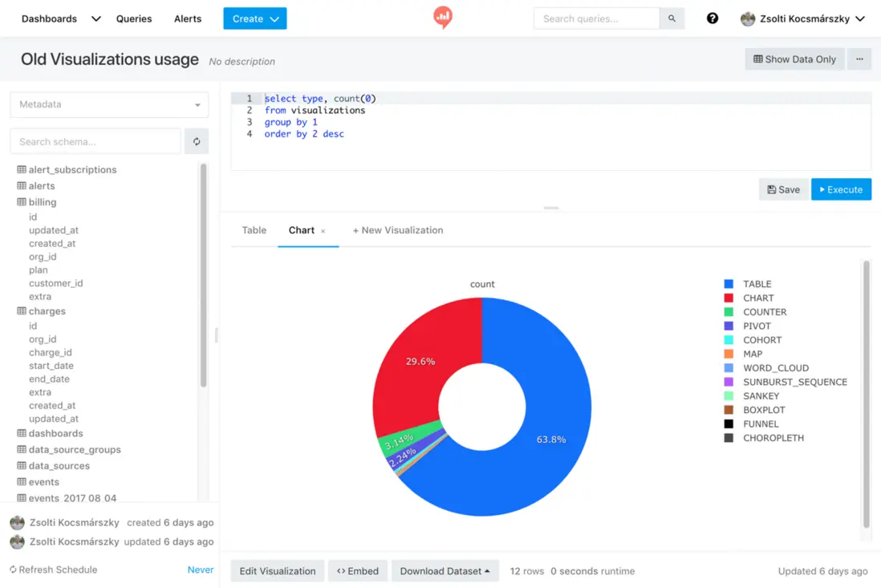Click the billing table icon
Screen dimensions: 881x588
(22, 202)
